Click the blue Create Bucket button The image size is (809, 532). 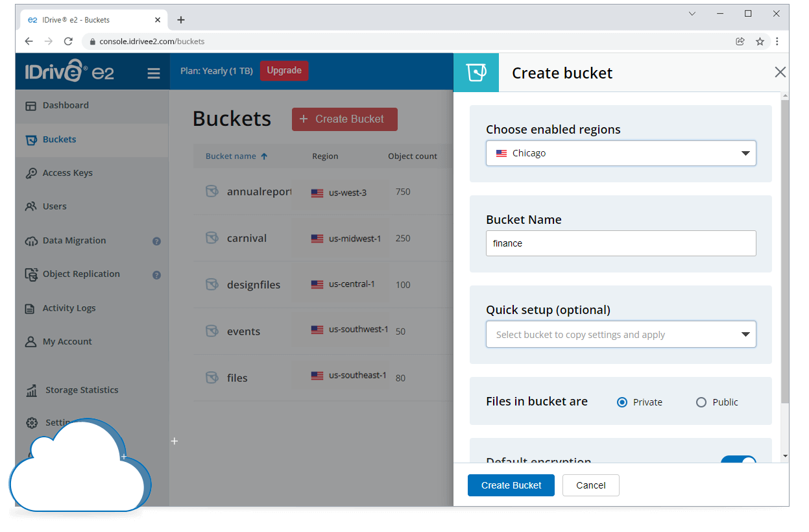(511, 485)
